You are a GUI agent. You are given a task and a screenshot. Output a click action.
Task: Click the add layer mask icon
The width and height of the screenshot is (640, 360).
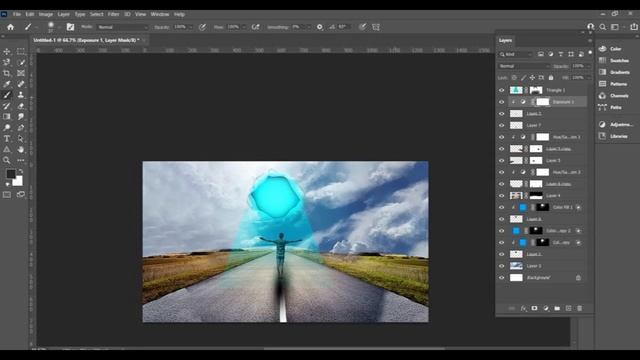pyautogui.click(x=534, y=309)
